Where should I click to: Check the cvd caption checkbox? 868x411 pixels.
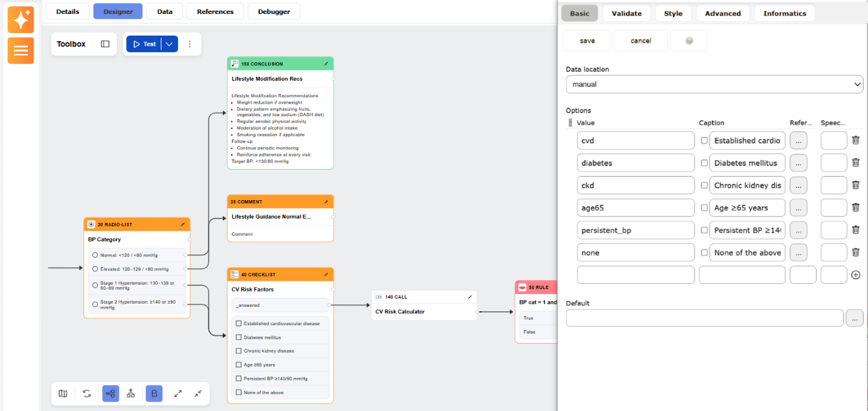[704, 140]
